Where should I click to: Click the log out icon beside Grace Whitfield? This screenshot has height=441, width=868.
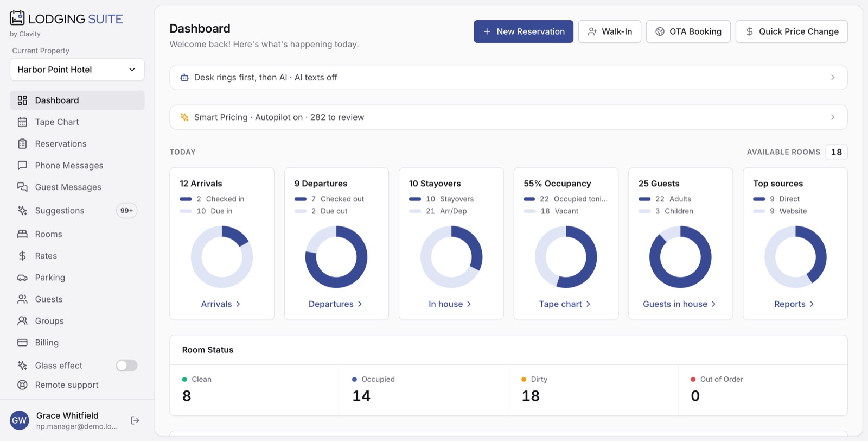pos(135,420)
